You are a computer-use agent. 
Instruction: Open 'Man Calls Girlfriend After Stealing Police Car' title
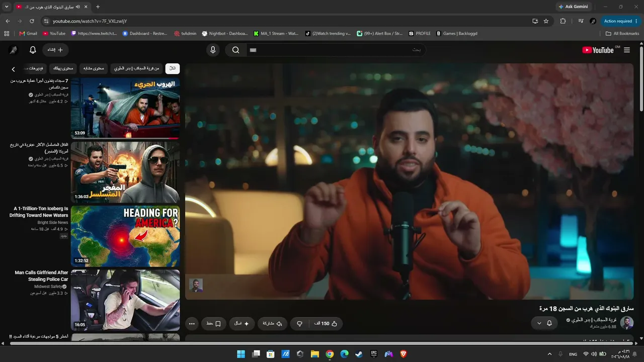[x=41, y=276]
